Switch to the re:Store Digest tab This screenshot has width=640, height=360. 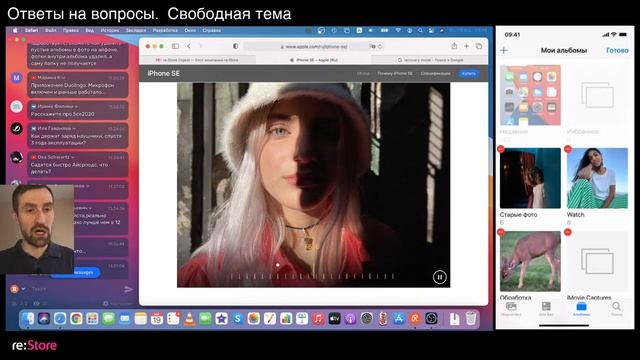pyautogui.click(x=198, y=60)
